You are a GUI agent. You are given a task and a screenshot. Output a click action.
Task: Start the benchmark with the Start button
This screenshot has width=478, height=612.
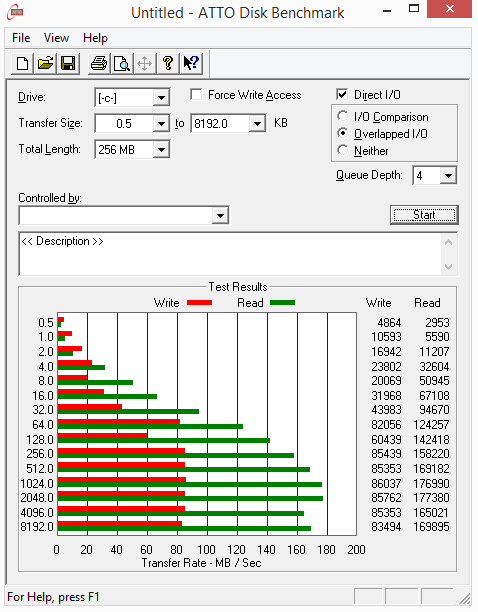[424, 215]
